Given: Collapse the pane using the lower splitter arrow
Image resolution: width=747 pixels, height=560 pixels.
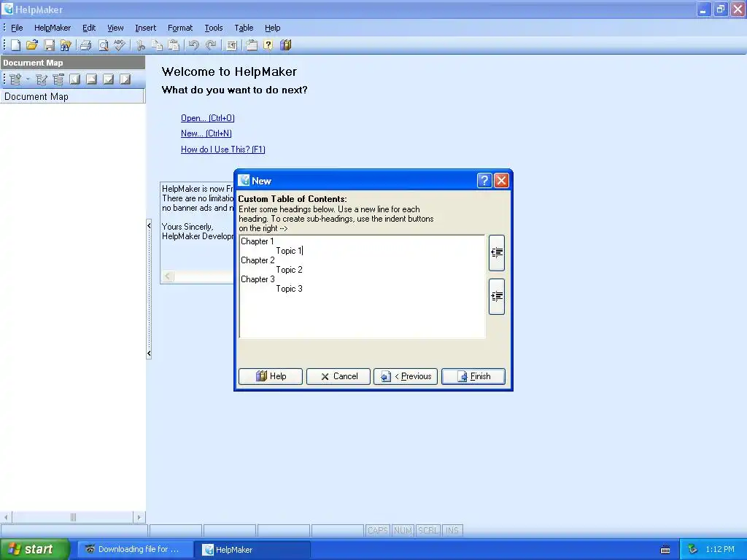Looking at the screenshot, I should pyautogui.click(x=149, y=354).
